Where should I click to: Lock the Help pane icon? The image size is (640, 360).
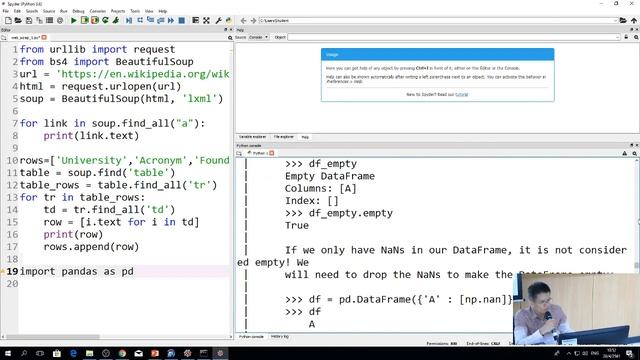[626, 37]
